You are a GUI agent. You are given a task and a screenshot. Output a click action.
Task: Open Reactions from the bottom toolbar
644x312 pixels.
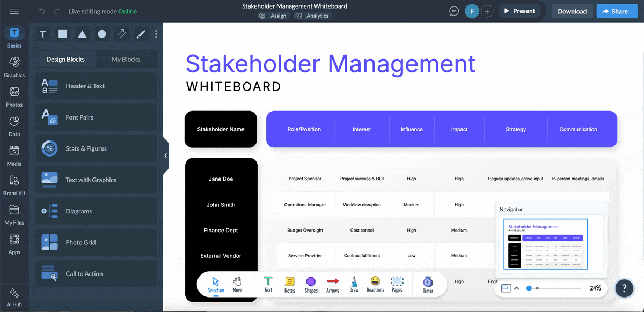pyautogui.click(x=375, y=284)
